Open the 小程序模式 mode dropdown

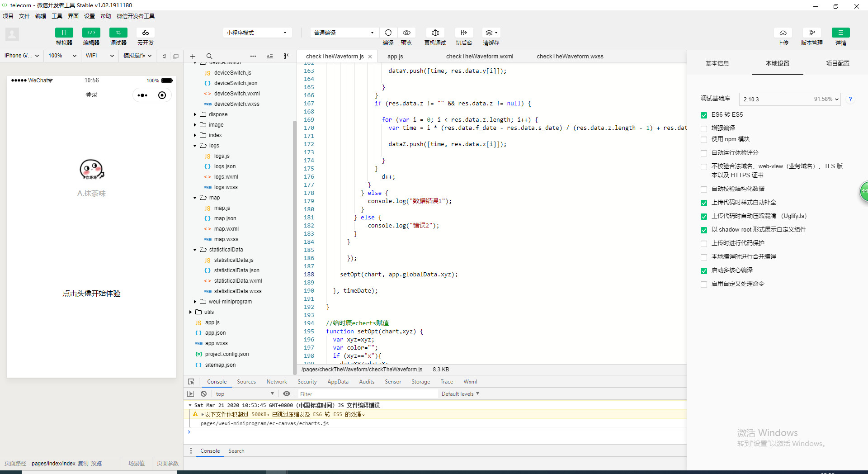click(x=257, y=33)
